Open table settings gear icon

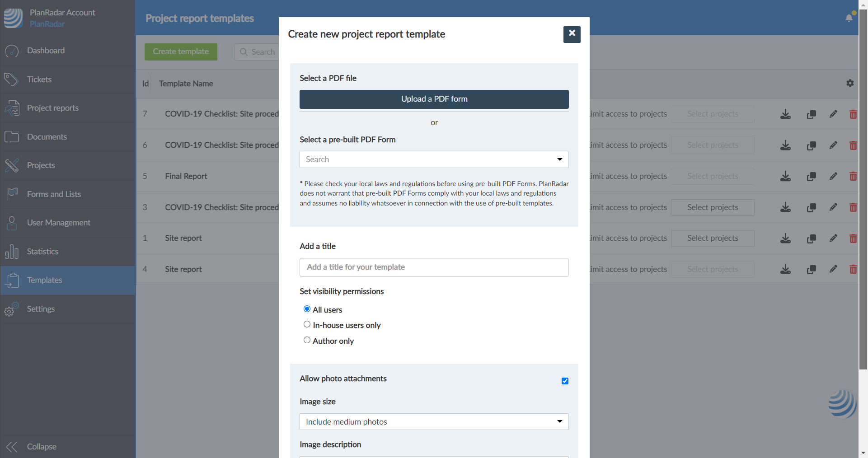coord(850,83)
